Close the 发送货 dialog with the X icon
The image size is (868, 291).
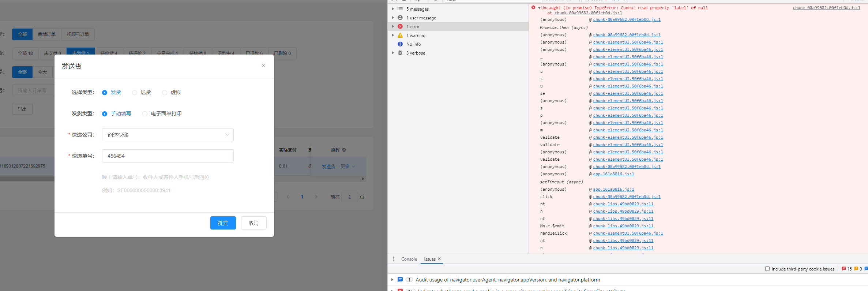tap(263, 66)
